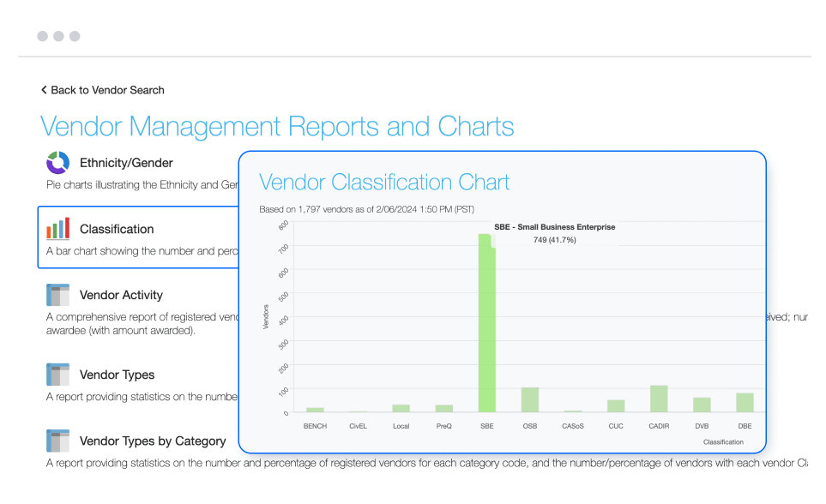Image resolution: width=826 pixels, height=504 pixels.
Task: Click the Vendor Activity report icon
Action: coord(57,294)
